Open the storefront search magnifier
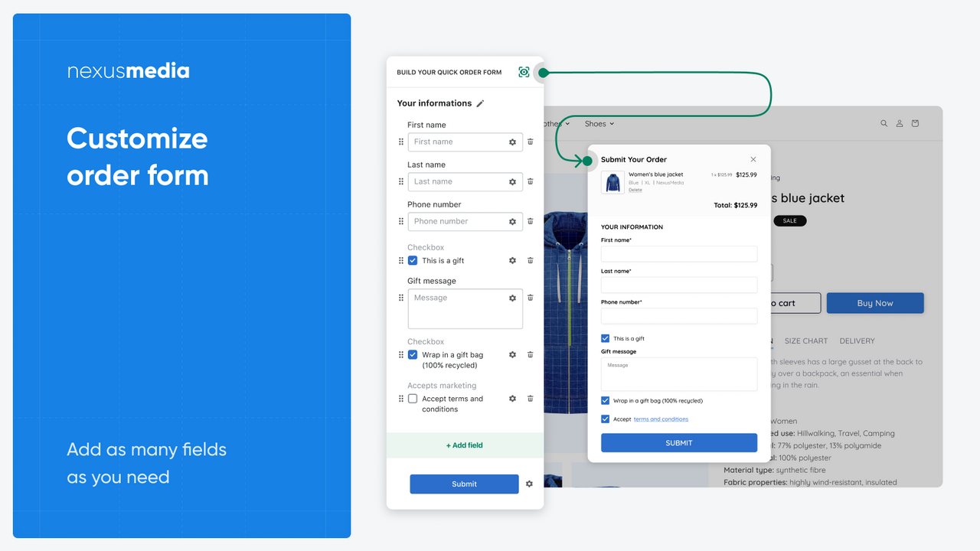This screenshot has width=980, height=551. pos(884,123)
